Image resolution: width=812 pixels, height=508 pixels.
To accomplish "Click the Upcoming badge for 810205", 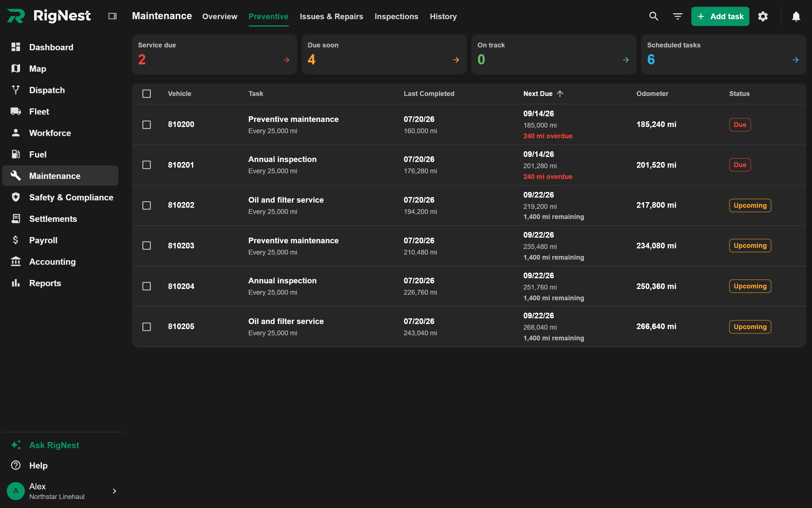I will tap(750, 327).
